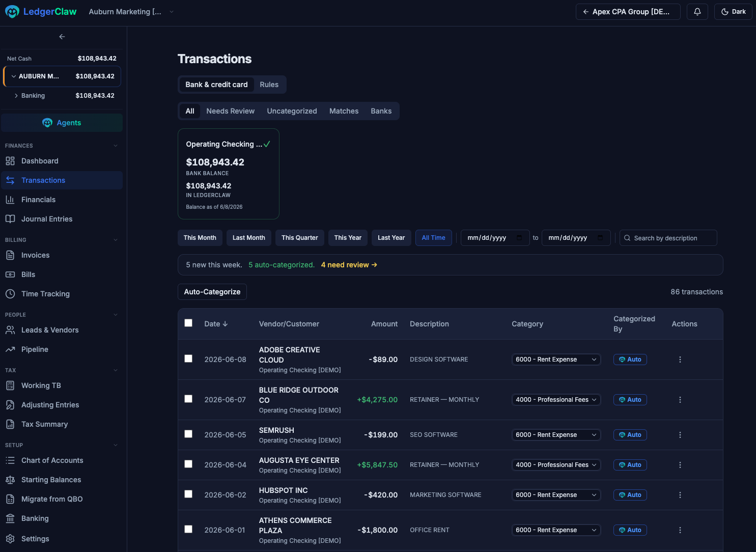Filter transactions by This Quarter
This screenshot has height=552, width=756.
tap(299, 238)
